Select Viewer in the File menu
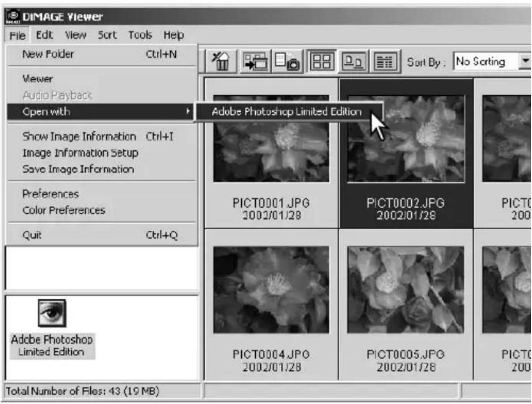This screenshot has width=532, height=404. pos(102,79)
